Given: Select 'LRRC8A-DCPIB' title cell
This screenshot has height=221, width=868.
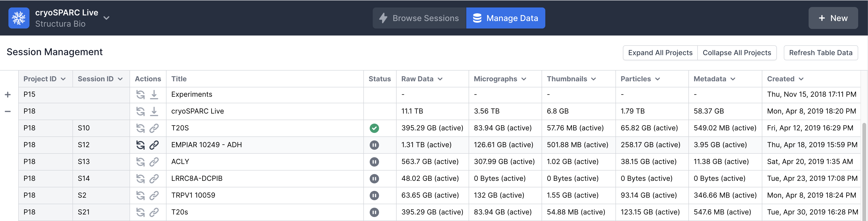Looking at the screenshot, I should coord(265,179).
